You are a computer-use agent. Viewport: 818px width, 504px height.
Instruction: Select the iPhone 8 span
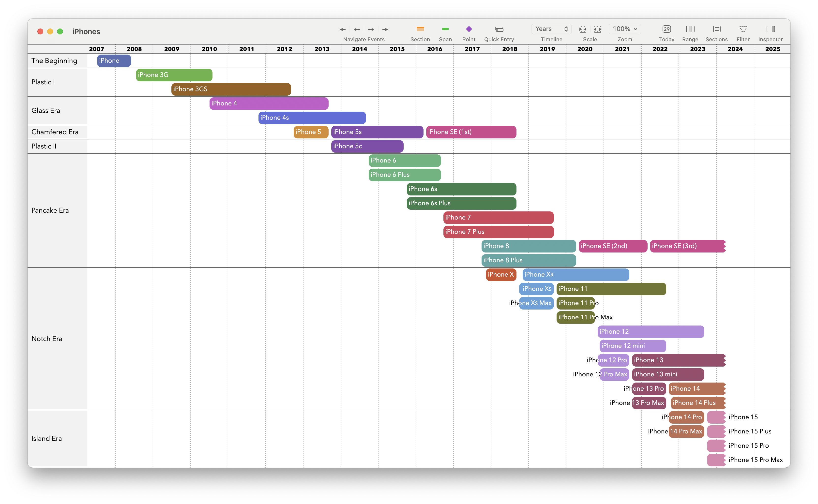point(529,246)
